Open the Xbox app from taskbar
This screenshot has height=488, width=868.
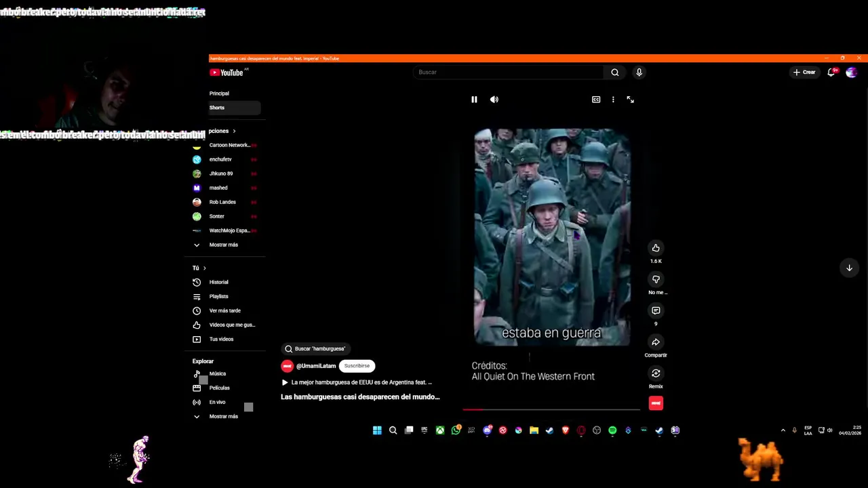[x=440, y=430]
